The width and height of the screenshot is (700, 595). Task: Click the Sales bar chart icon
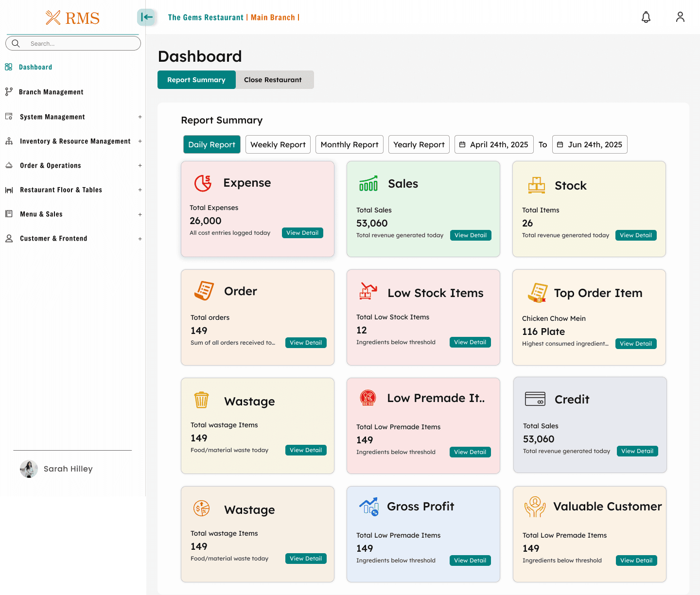coord(368,184)
